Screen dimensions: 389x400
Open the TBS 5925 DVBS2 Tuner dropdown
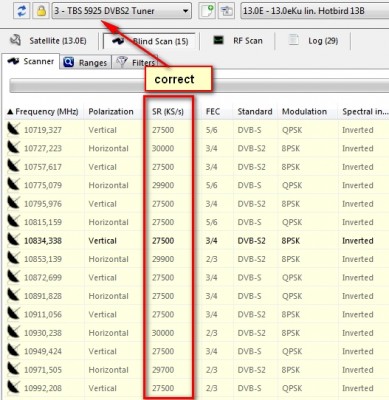(x=122, y=11)
